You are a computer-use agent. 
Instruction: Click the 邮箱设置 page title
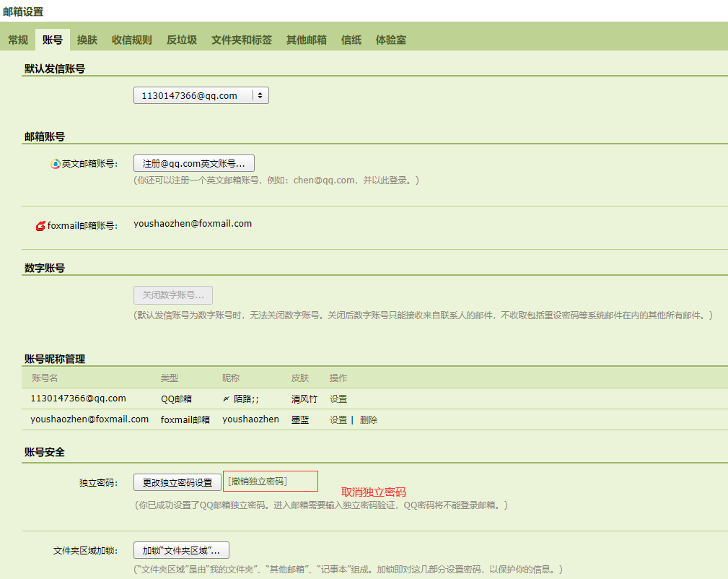point(23,12)
